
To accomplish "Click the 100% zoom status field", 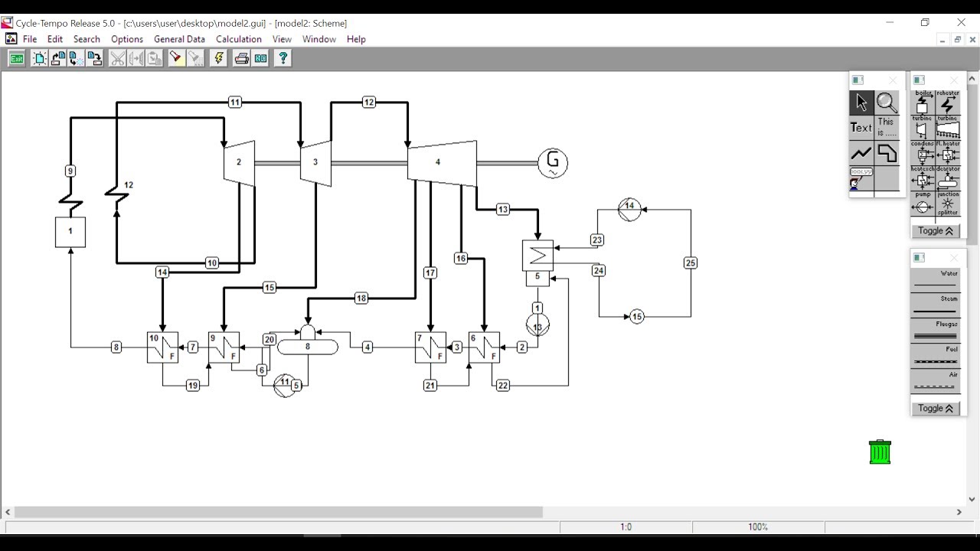I will [x=758, y=527].
